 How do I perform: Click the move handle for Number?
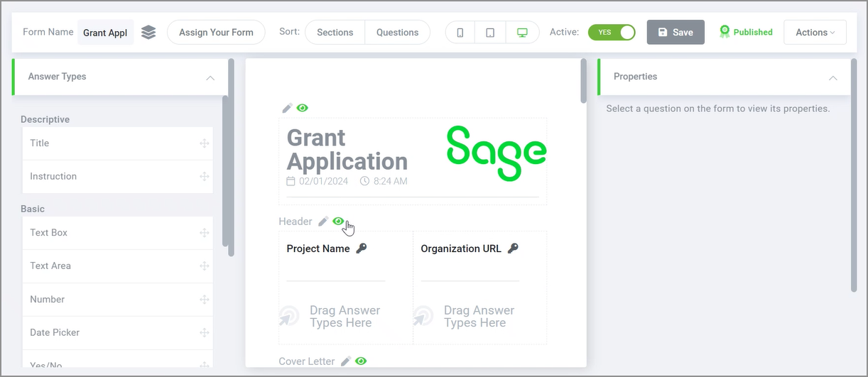[x=205, y=300]
